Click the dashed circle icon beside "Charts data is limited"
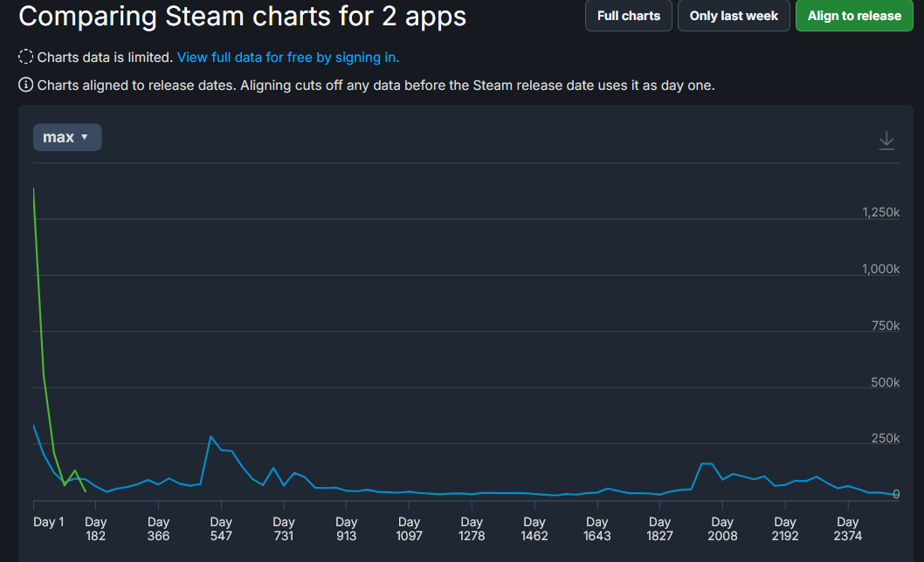The image size is (924, 562). coord(26,57)
